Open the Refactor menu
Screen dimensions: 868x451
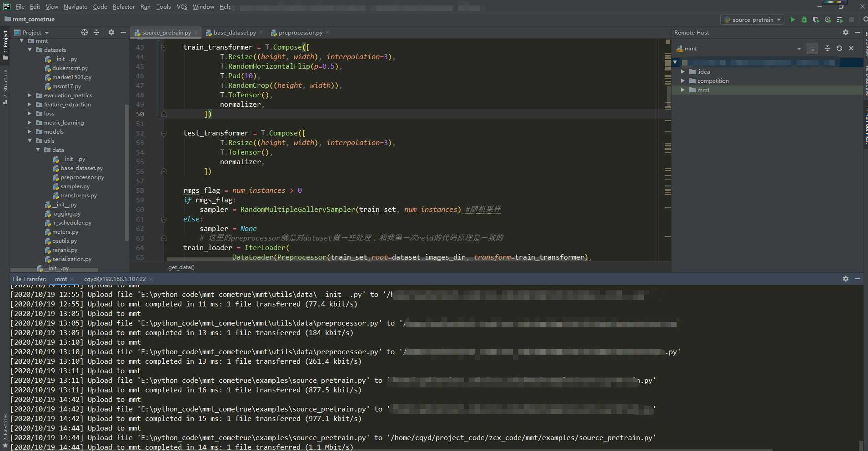tap(124, 7)
